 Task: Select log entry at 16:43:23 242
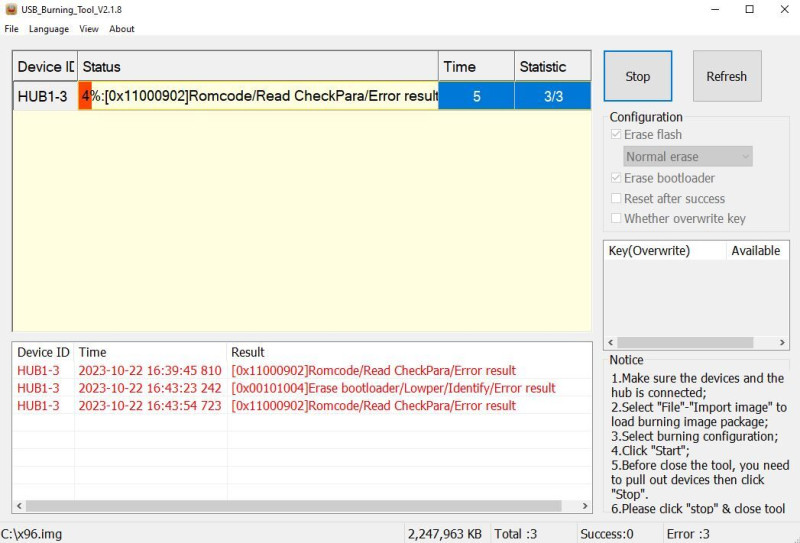click(302, 388)
